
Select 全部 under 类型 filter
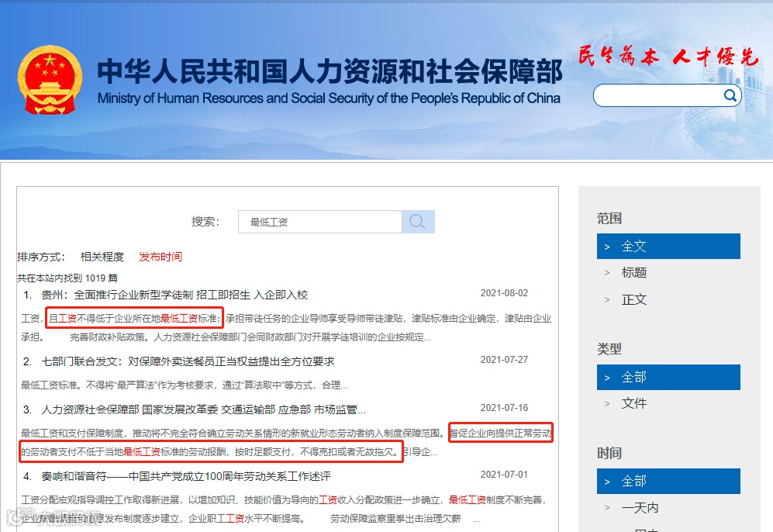point(668,377)
